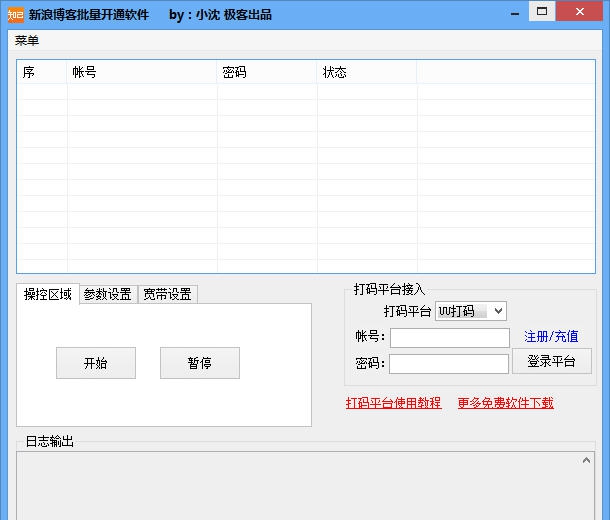Click into the platform 密码 input field
The image size is (610, 520).
[449, 363]
